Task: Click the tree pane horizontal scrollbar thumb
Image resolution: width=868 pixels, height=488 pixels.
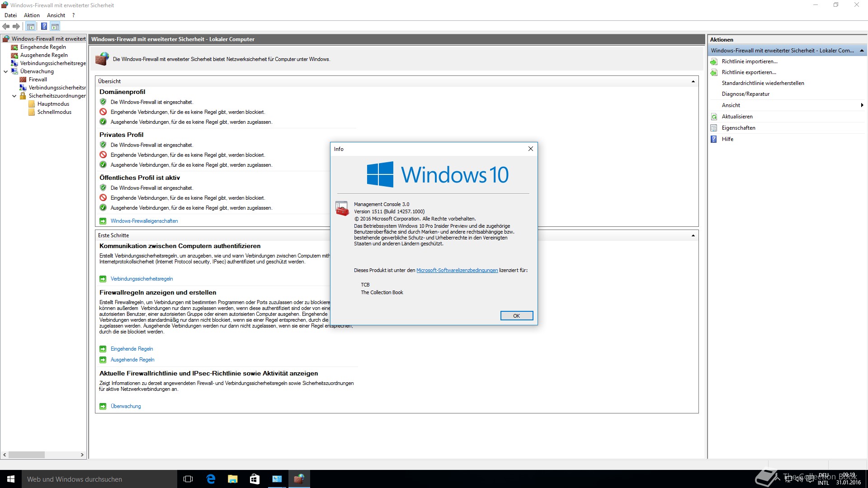Action: click(27, 455)
